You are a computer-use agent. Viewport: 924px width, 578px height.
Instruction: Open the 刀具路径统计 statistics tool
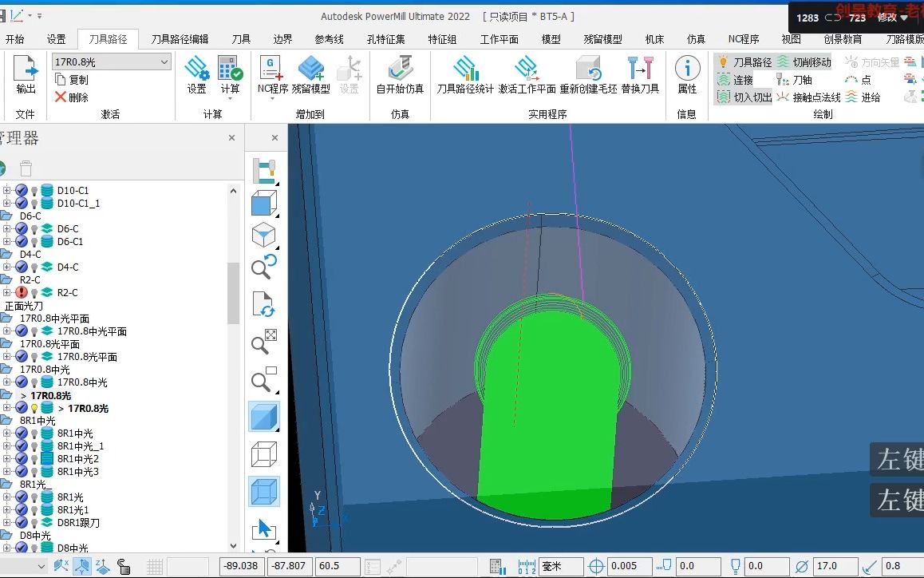click(465, 74)
